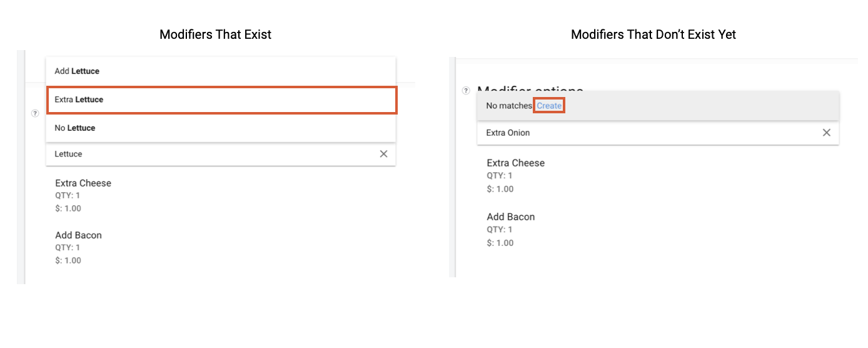
Task: Select Extra Cheese modifier in right panel
Action: pos(516,163)
